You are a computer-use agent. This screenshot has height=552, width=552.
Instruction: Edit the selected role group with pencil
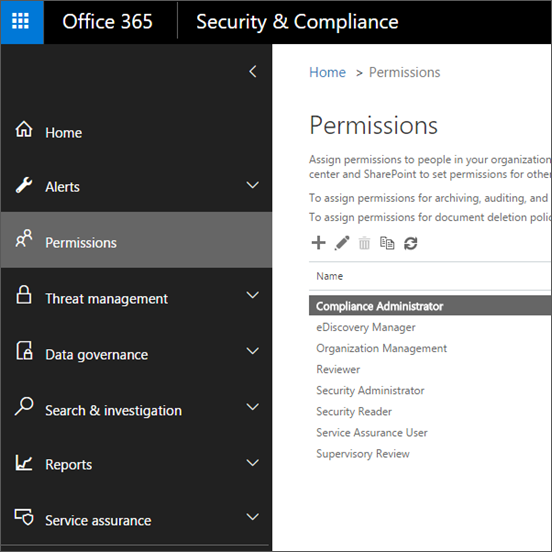[x=342, y=243]
